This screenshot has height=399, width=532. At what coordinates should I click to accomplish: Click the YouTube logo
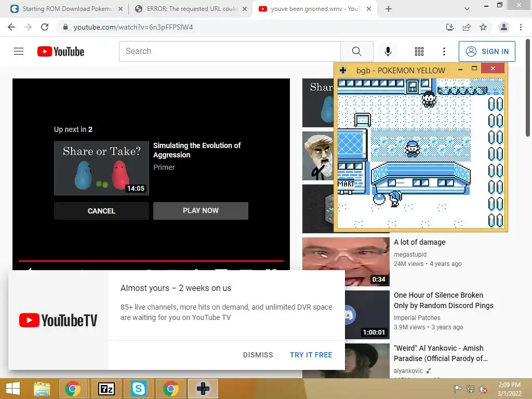(61, 51)
